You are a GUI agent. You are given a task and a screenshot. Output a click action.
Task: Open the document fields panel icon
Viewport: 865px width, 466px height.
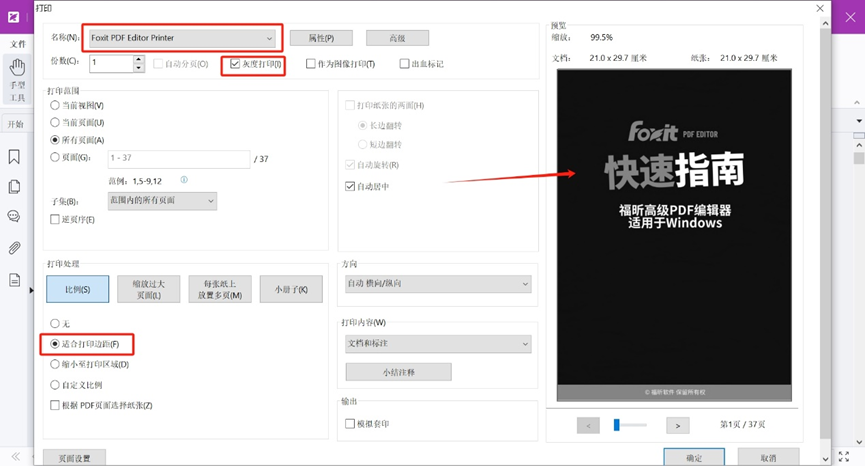(x=14, y=280)
